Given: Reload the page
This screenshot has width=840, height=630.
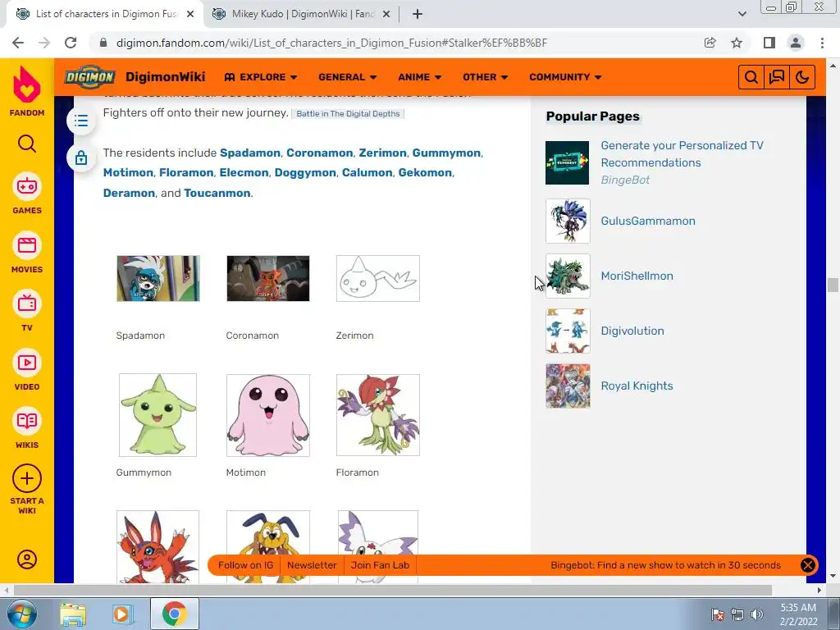Looking at the screenshot, I should coord(71,43).
